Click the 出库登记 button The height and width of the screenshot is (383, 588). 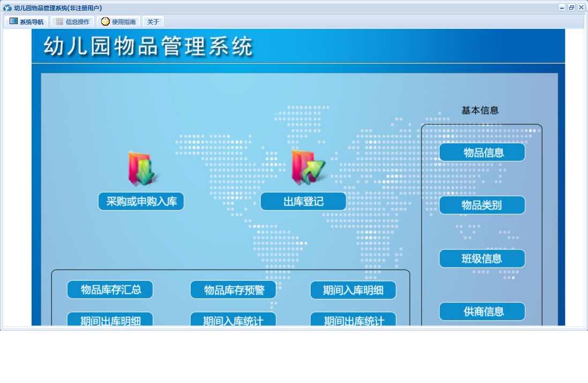304,202
